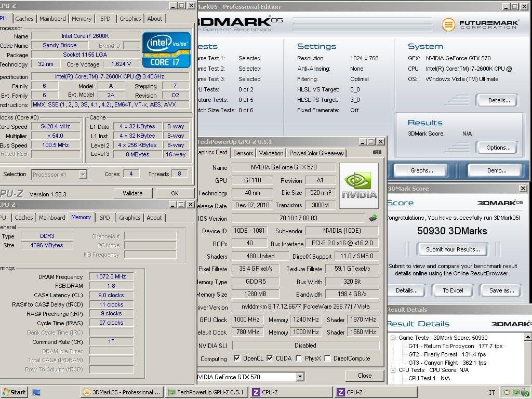This screenshot has width=532, height=399.
Task: Click the BIOS Version field in GPU-Z
Action: pyautogui.click(x=298, y=218)
